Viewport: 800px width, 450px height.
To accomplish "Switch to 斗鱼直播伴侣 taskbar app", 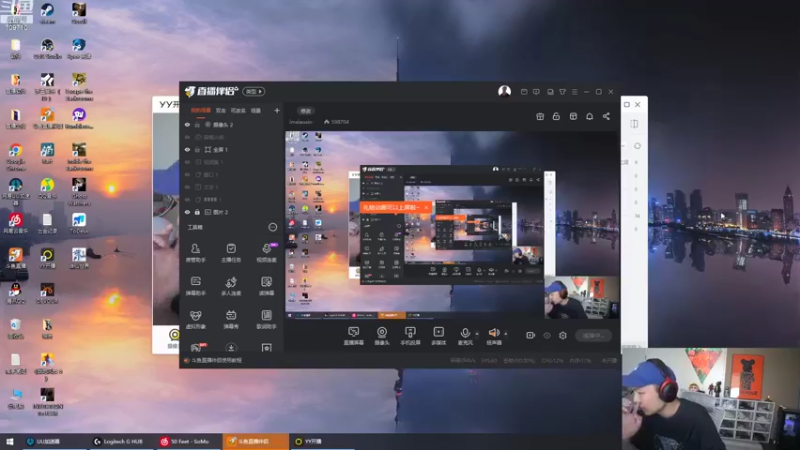I will click(x=255, y=441).
